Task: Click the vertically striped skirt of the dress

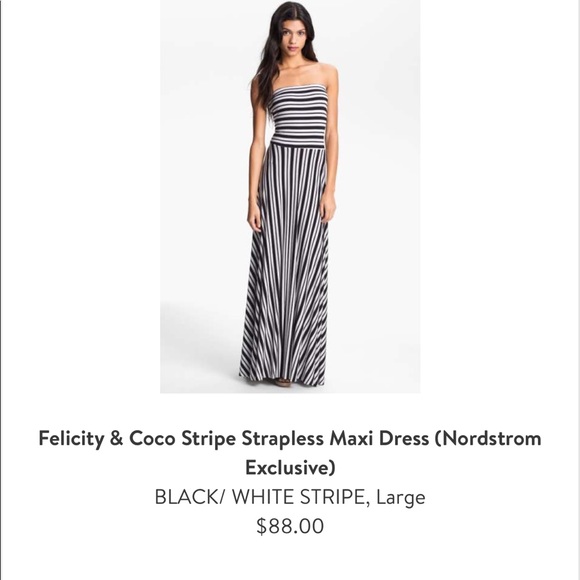Action: click(x=286, y=266)
